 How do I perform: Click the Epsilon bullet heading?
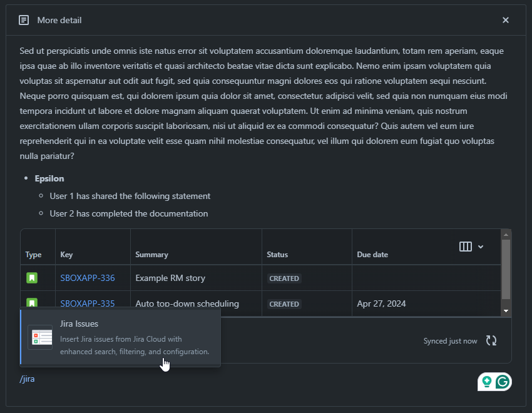click(x=49, y=179)
